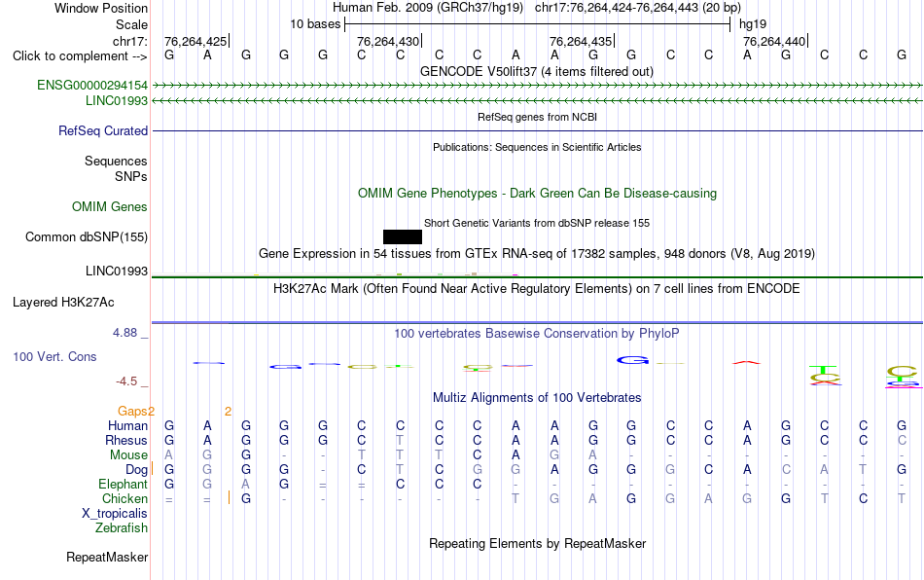Click '100 vertebrates Basewise Conservation by PhyloP' title
Image resolution: width=924 pixels, height=580 pixels.
click(537, 334)
